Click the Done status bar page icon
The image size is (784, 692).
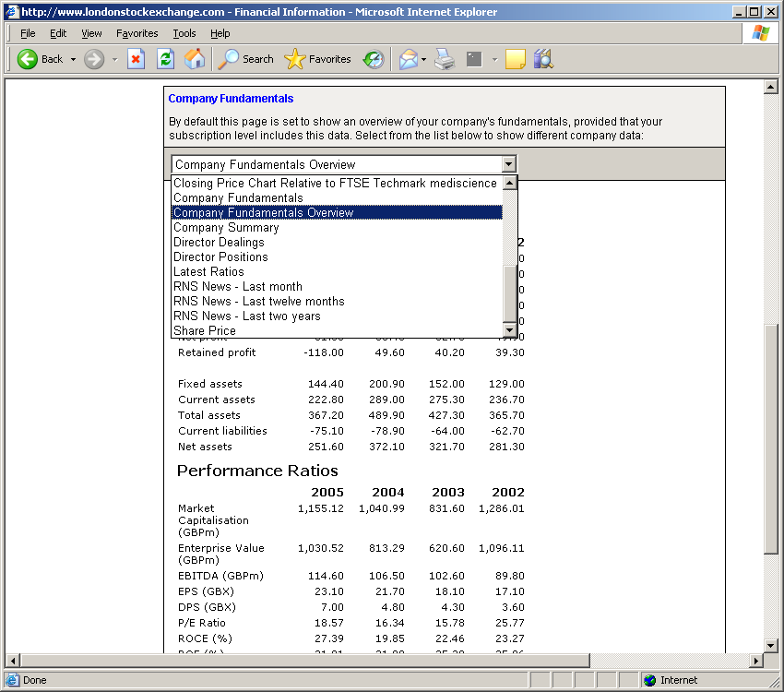[x=13, y=680]
